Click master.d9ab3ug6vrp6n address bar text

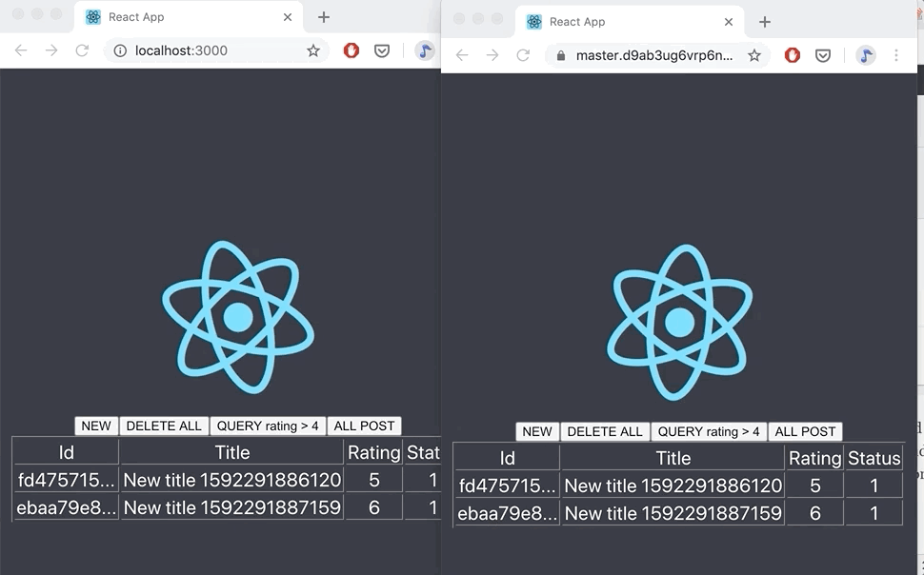click(x=654, y=55)
